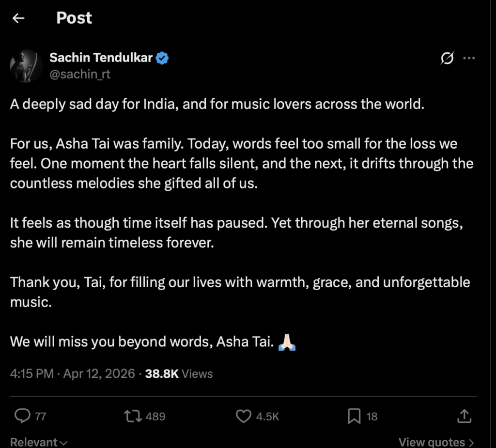Screen dimensions: 496x448
Task: Click the 489 repost count
Action: pos(155,416)
